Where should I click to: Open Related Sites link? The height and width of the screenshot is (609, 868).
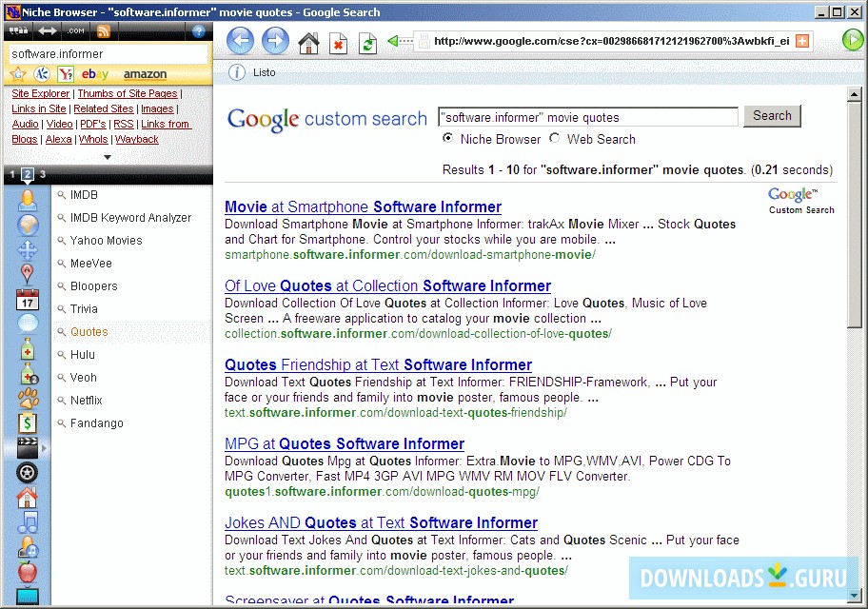point(104,108)
